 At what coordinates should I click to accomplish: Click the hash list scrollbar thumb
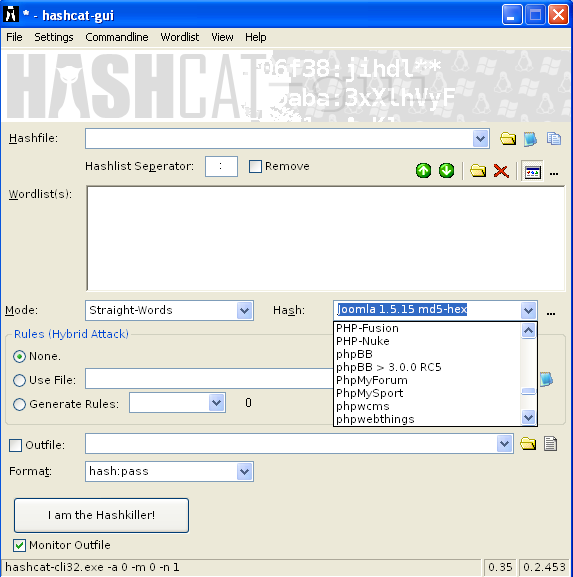(528, 391)
